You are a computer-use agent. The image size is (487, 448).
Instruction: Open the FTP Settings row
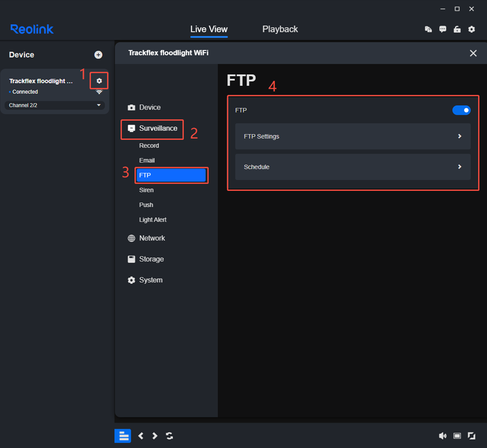tap(353, 137)
